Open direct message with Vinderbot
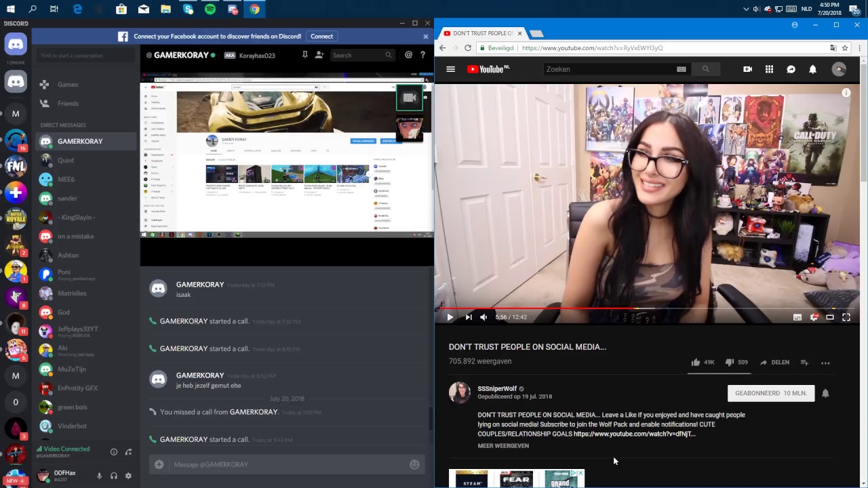The height and width of the screenshot is (488, 868). [86, 426]
